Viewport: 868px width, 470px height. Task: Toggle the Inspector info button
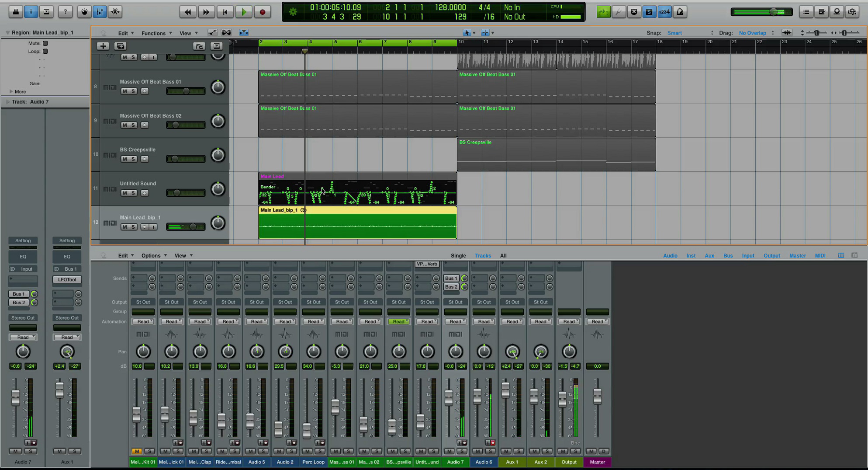(31, 12)
